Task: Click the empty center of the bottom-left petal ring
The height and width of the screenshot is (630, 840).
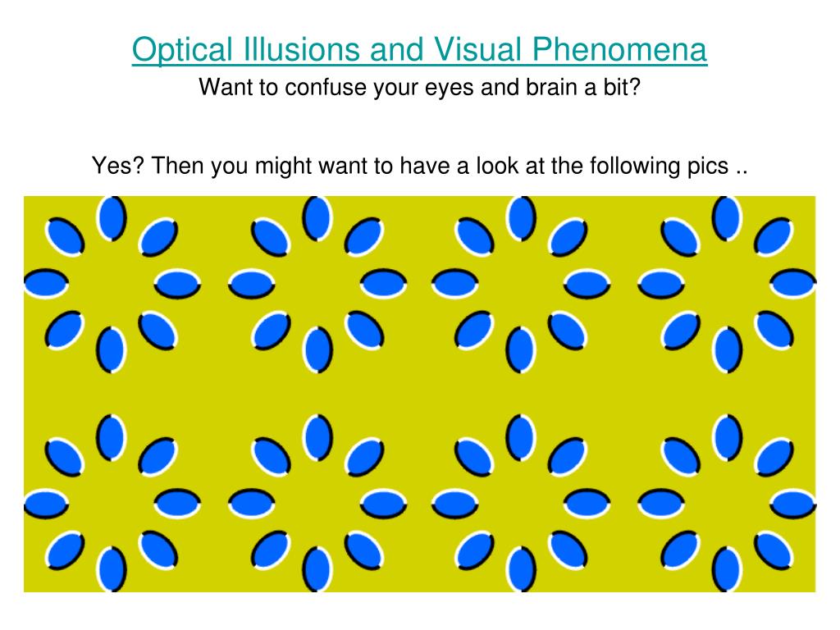Action: [112, 504]
